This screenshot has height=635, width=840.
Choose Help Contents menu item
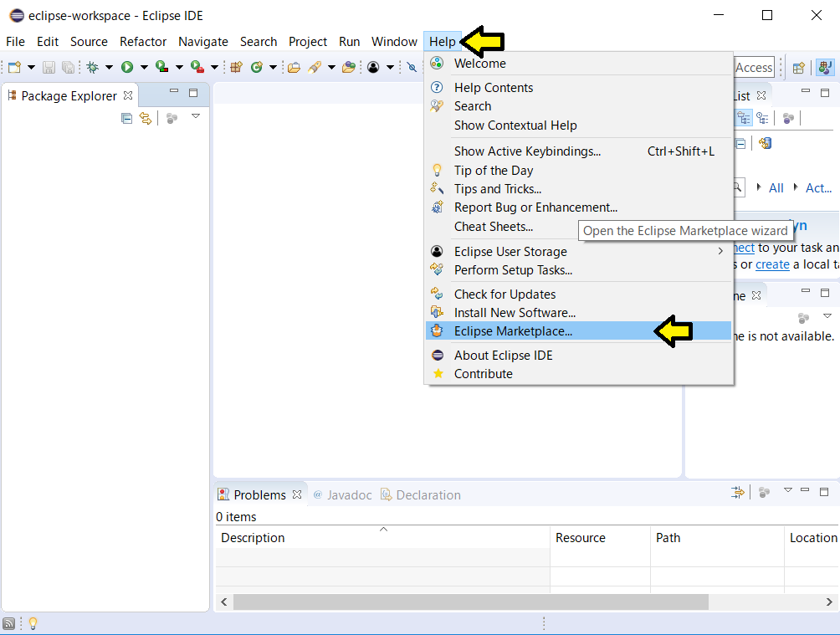pos(579,87)
